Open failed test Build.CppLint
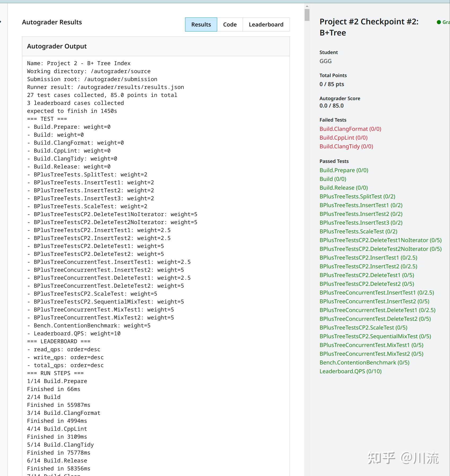The image size is (450, 476). [343, 138]
